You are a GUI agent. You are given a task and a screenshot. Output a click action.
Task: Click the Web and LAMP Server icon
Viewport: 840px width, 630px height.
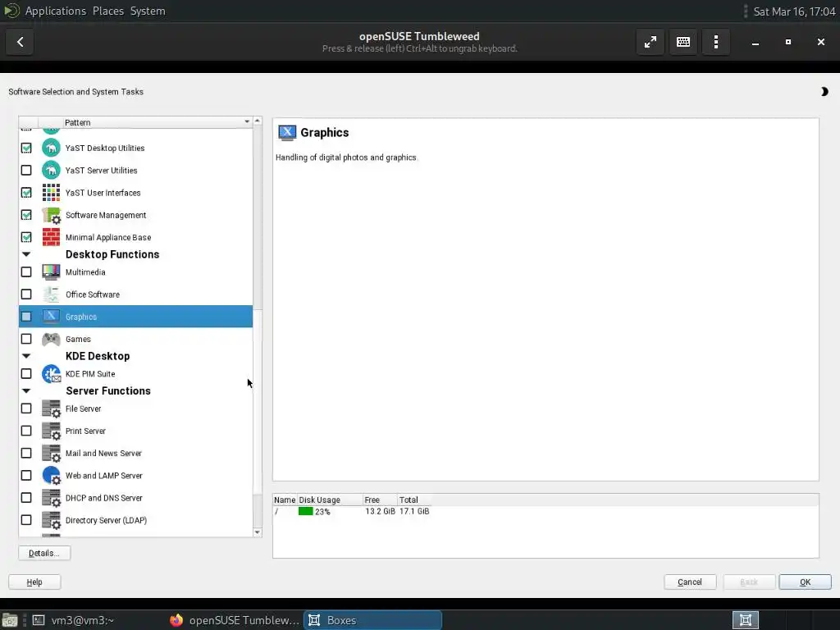51,476
